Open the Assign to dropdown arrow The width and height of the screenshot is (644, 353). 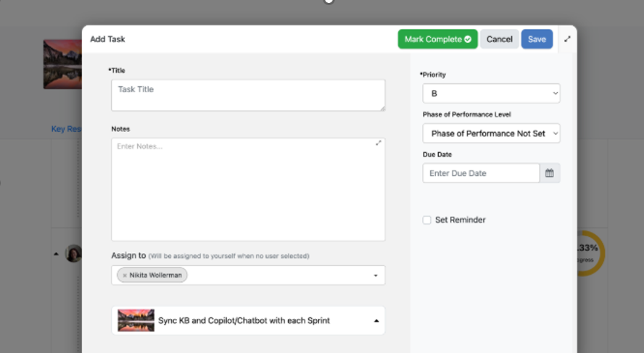[x=376, y=275]
